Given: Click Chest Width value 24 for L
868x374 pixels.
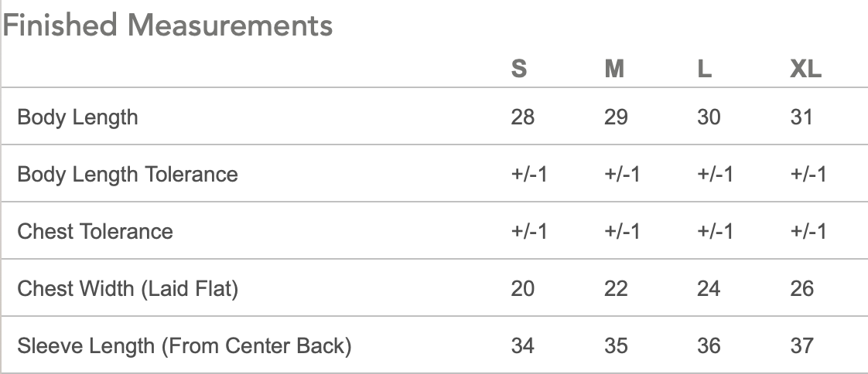Looking at the screenshot, I should click(709, 288).
